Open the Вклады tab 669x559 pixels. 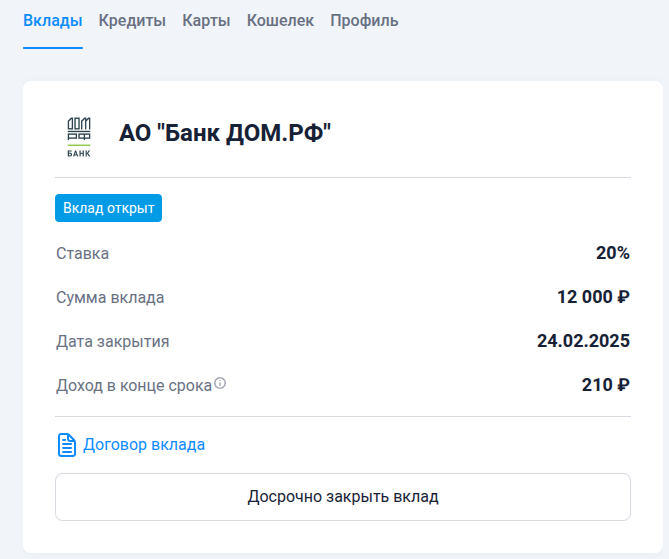53,20
